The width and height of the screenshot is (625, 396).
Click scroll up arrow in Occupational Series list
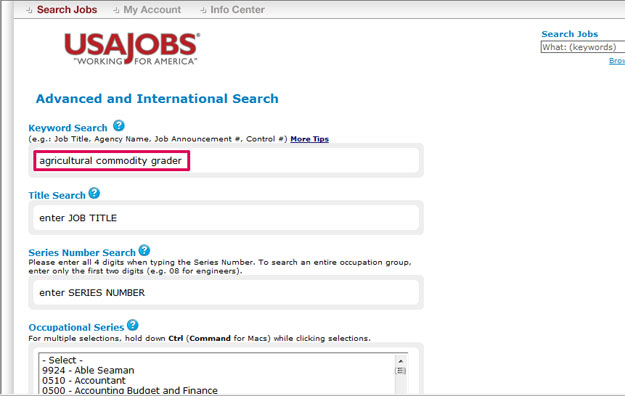tap(401, 361)
